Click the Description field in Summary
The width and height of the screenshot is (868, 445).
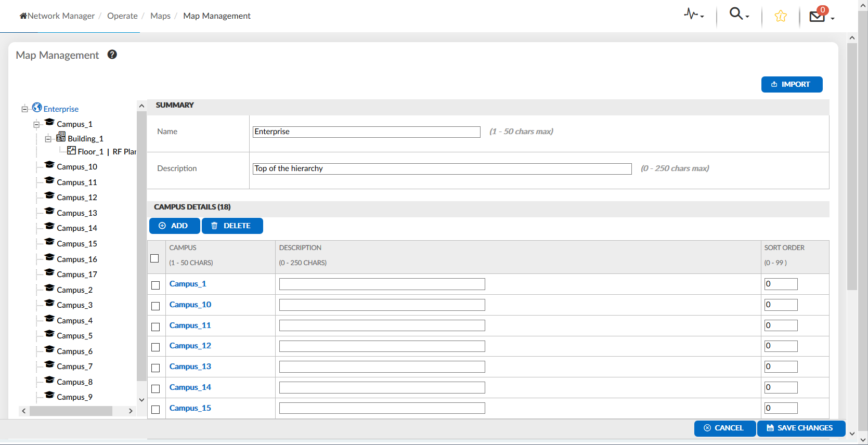click(x=442, y=168)
